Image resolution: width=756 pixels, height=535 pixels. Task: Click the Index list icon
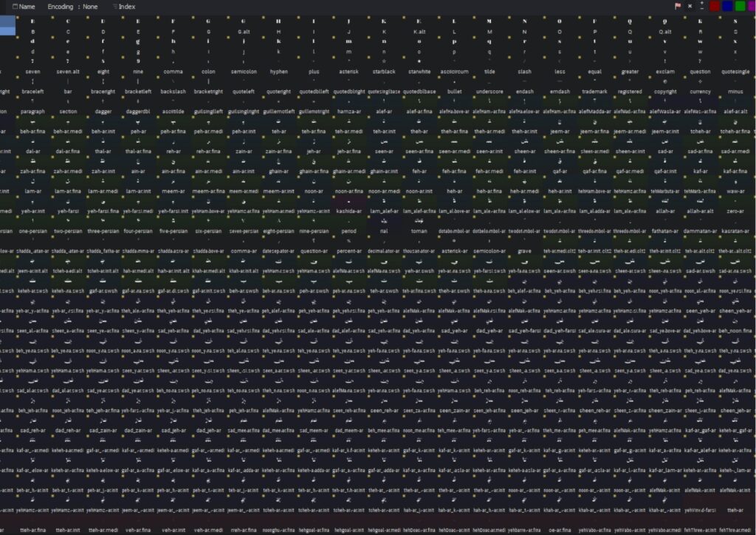click(x=114, y=6)
